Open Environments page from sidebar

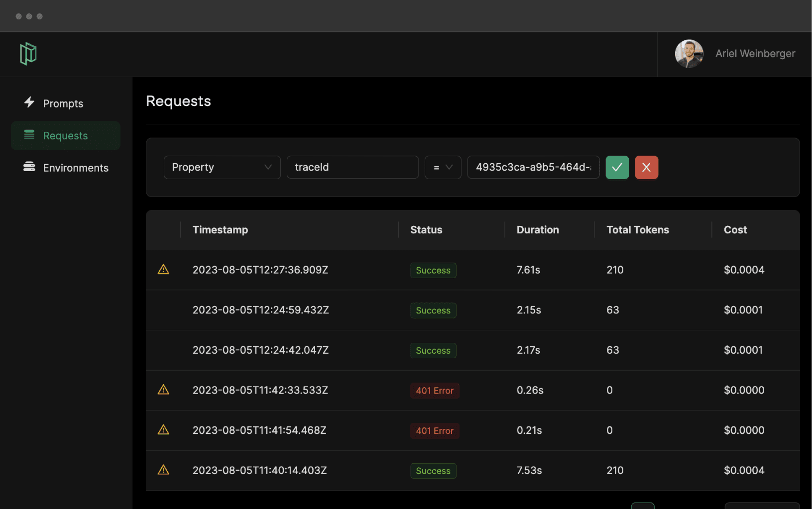(x=76, y=168)
